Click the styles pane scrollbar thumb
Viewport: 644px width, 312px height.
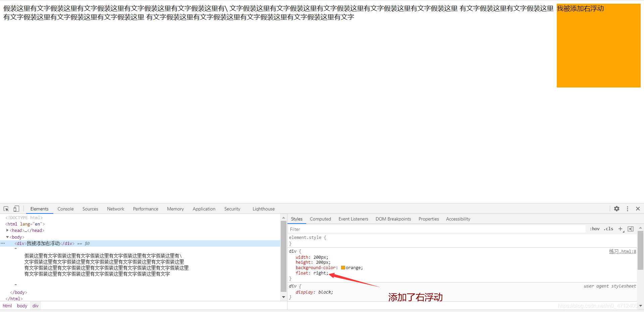click(x=640, y=250)
